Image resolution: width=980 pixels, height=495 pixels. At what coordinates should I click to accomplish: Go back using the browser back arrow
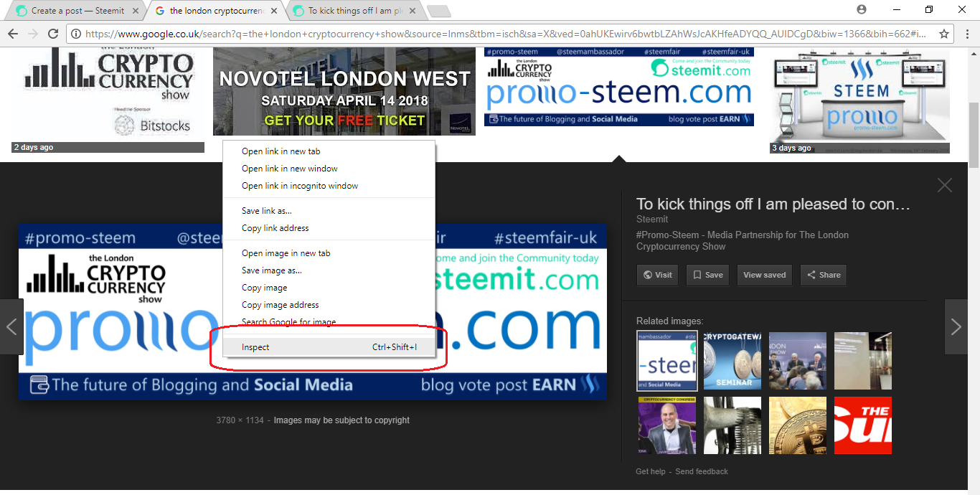12,34
